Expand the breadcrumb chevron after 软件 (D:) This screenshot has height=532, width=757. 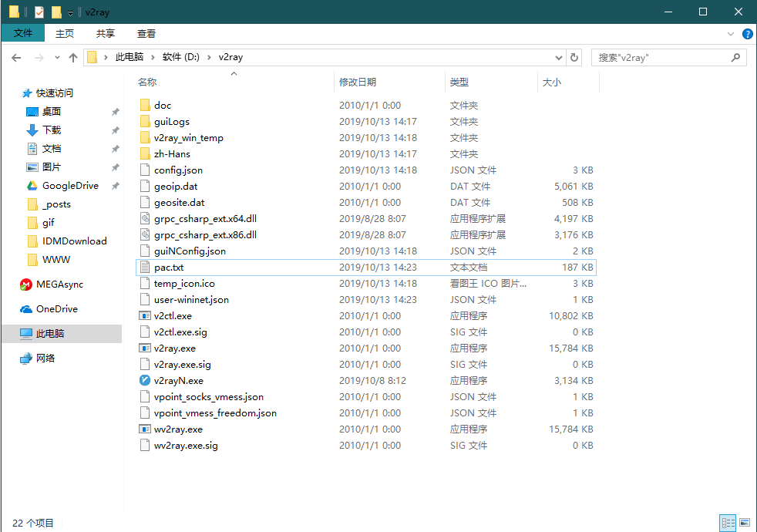tap(209, 58)
